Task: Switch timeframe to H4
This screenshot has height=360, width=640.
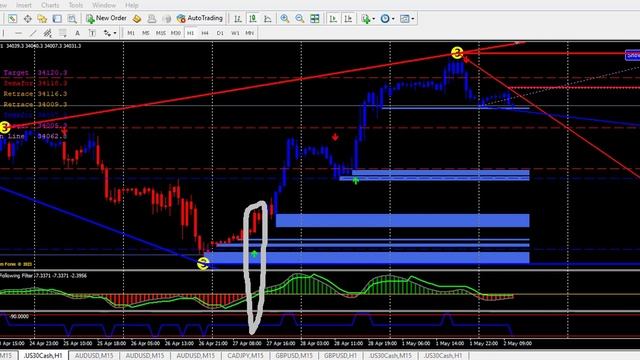Action: click(x=205, y=33)
